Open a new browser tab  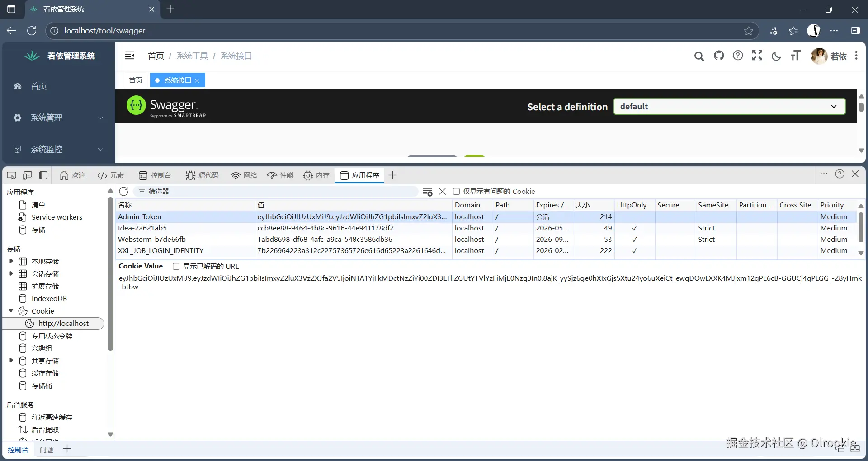(170, 9)
